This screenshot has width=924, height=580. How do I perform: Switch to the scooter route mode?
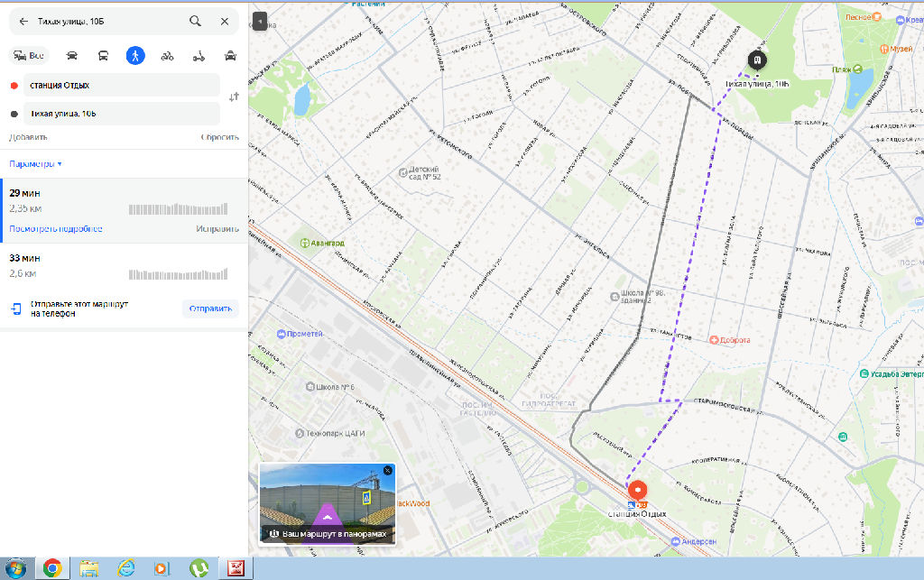pyautogui.click(x=199, y=55)
